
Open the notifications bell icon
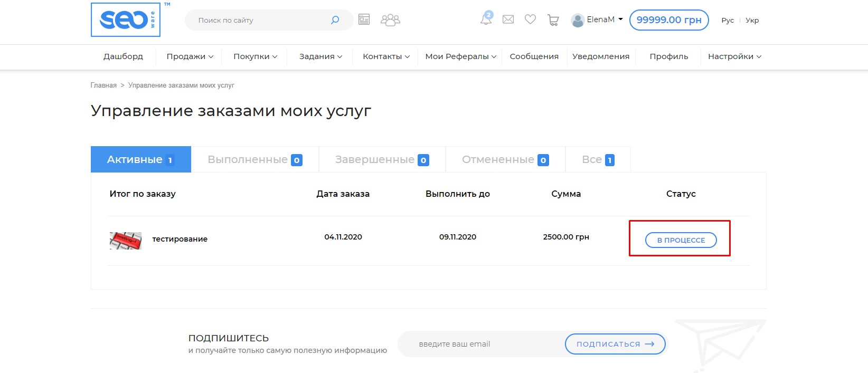pyautogui.click(x=486, y=20)
